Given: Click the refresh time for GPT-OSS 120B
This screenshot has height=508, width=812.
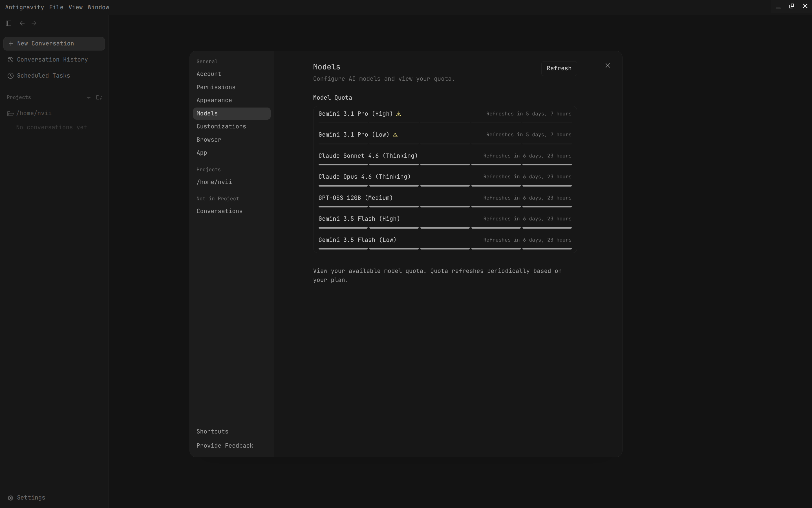Looking at the screenshot, I should pyautogui.click(x=527, y=198).
